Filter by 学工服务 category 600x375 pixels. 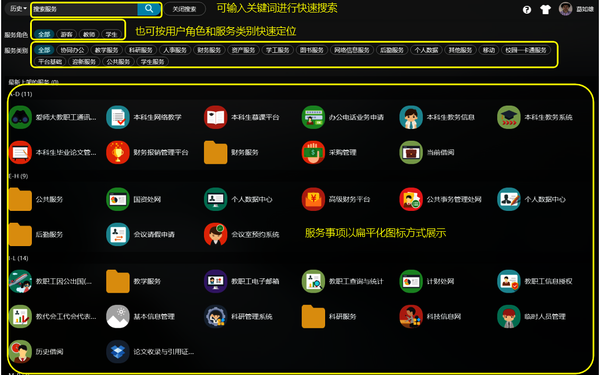click(x=277, y=50)
